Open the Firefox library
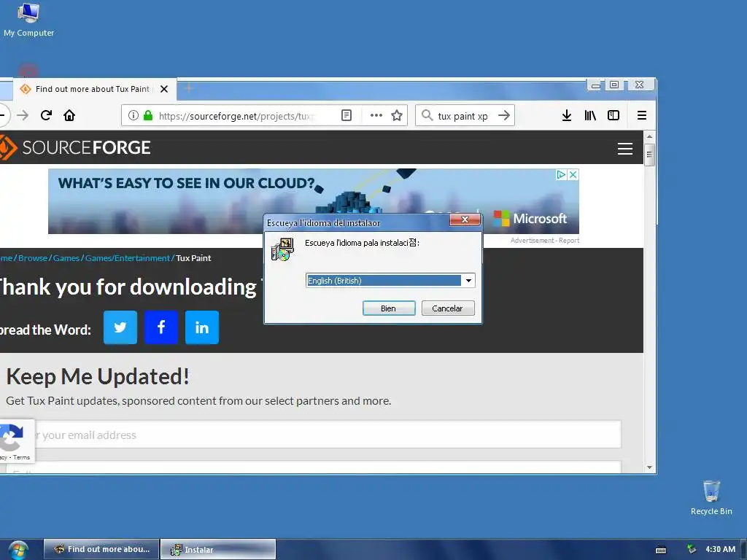This screenshot has width=747, height=560. [590, 115]
